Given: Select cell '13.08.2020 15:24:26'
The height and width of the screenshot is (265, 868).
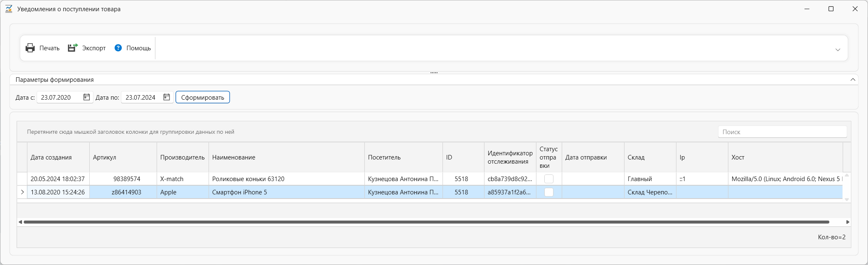Looking at the screenshot, I should [58, 192].
